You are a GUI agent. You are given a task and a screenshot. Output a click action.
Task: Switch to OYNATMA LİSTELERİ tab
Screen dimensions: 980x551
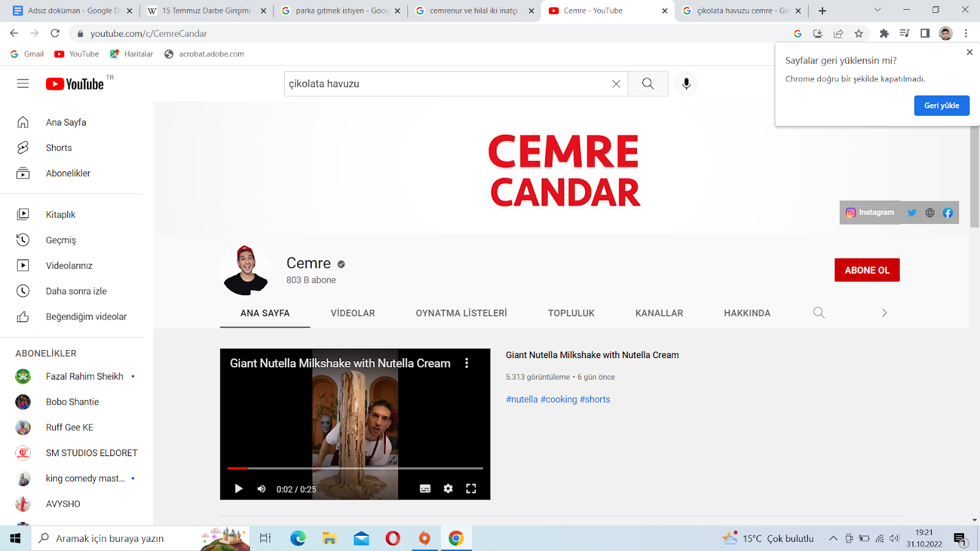461,313
